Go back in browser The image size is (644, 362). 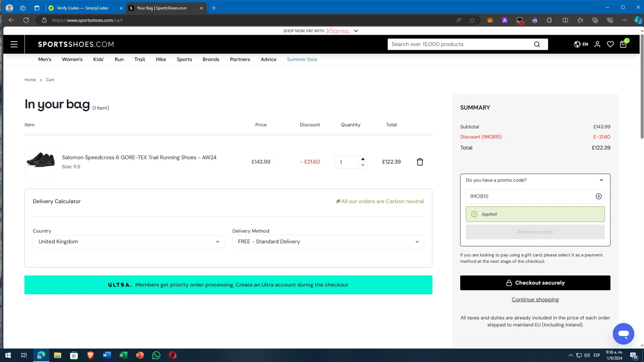[x=11, y=20]
